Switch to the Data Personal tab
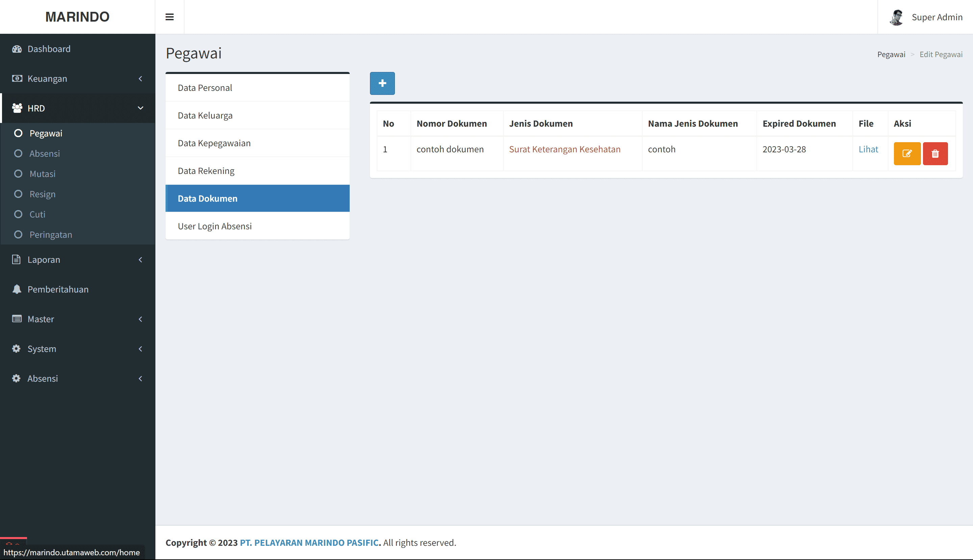973x560 pixels. 205,88
